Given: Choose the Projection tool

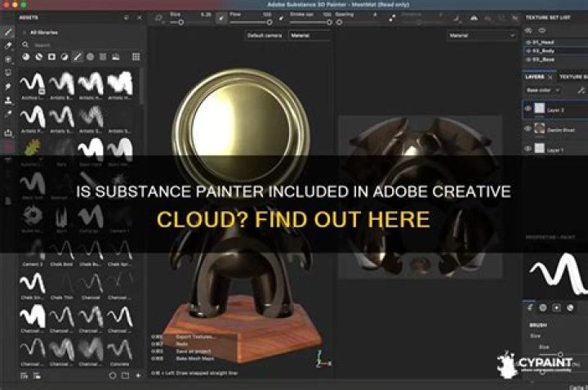Looking at the screenshot, I should click(8, 59).
